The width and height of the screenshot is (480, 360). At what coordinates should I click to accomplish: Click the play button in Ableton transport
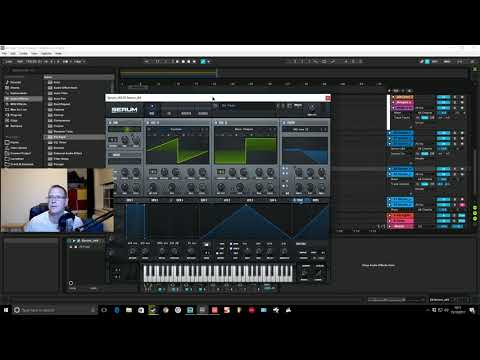point(177,62)
